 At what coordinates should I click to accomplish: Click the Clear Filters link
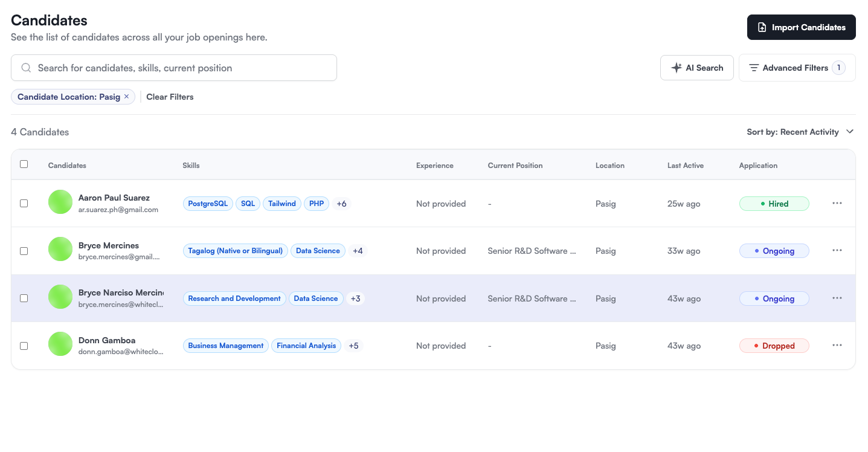[x=170, y=97]
